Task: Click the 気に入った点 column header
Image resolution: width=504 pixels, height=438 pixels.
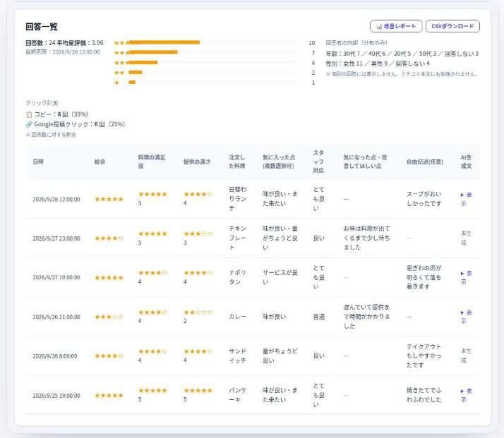Action: pos(279,162)
